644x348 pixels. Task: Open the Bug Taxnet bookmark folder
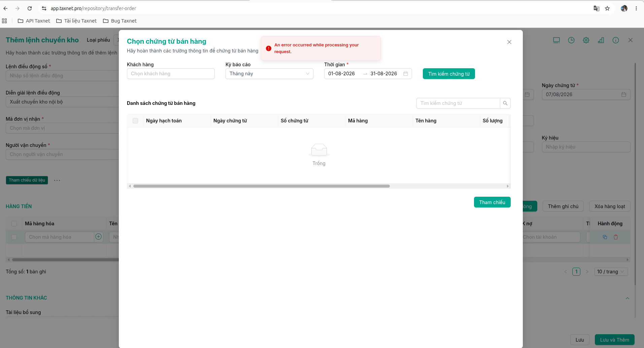pos(120,21)
